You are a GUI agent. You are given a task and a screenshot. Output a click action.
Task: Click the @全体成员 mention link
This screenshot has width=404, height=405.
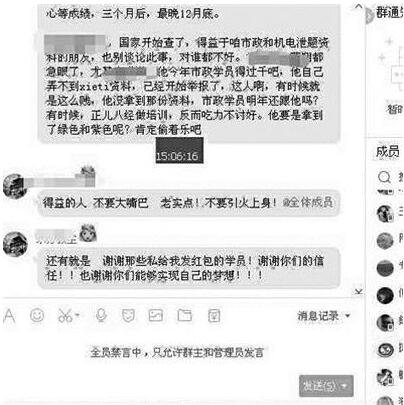(308, 202)
